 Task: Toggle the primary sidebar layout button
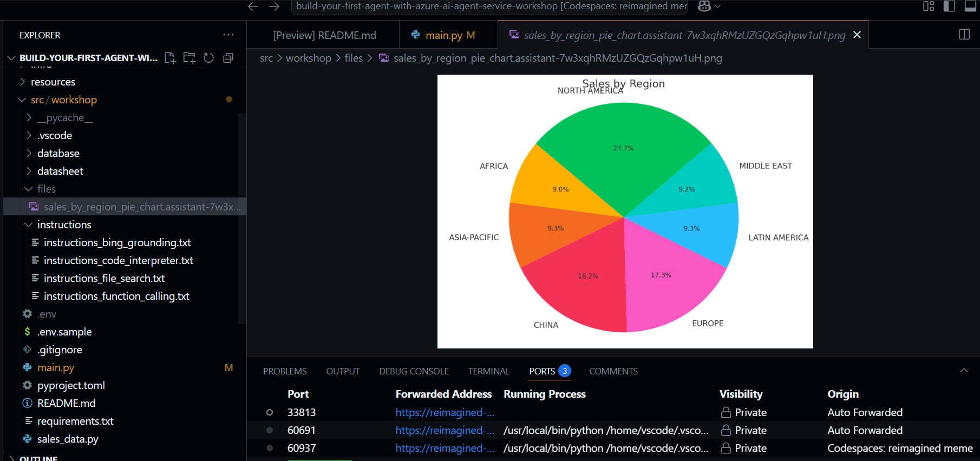tap(949, 6)
